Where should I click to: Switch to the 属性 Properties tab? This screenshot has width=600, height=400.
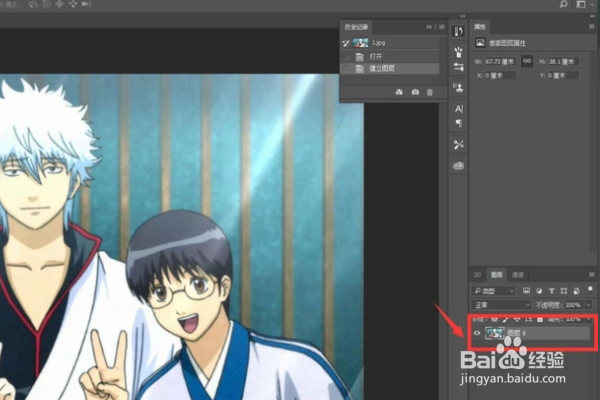point(480,26)
